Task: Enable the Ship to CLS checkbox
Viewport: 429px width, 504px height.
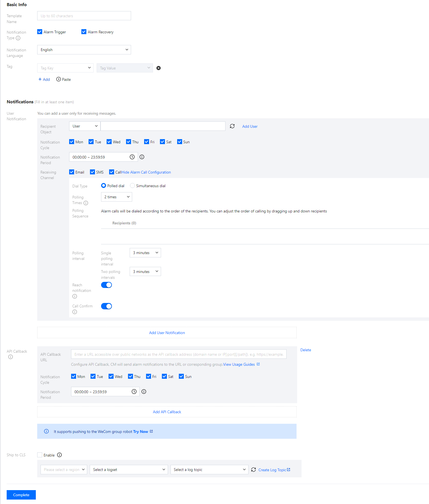Action: (40, 455)
